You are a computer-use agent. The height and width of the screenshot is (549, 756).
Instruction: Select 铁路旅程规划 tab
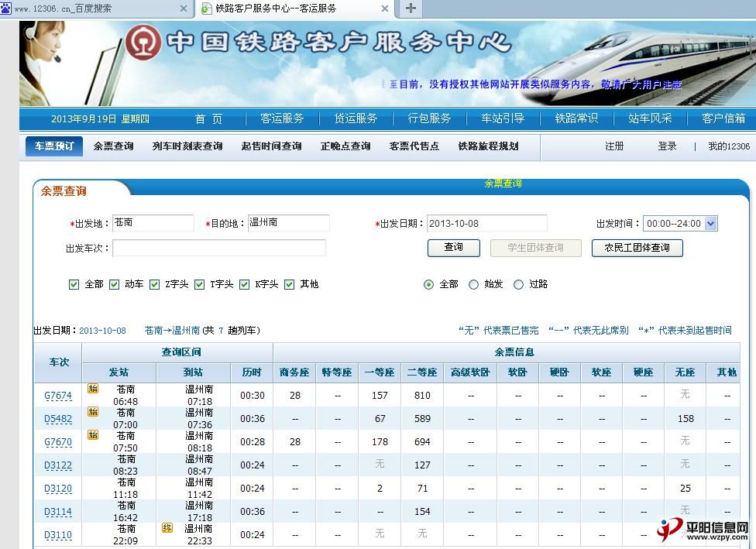tap(489, 146)
